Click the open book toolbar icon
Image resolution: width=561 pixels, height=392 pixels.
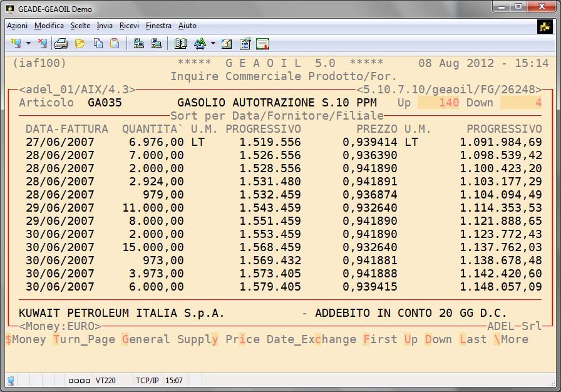coord(181,43)
